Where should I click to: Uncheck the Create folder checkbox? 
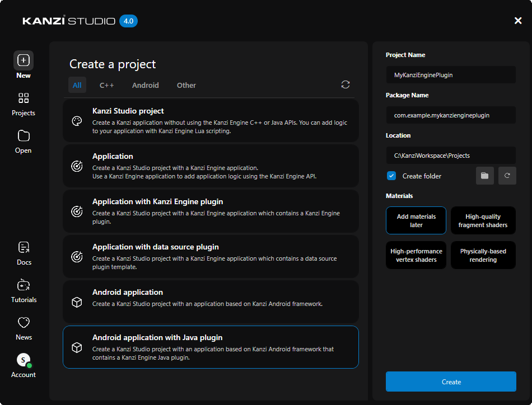coord(391,176)
